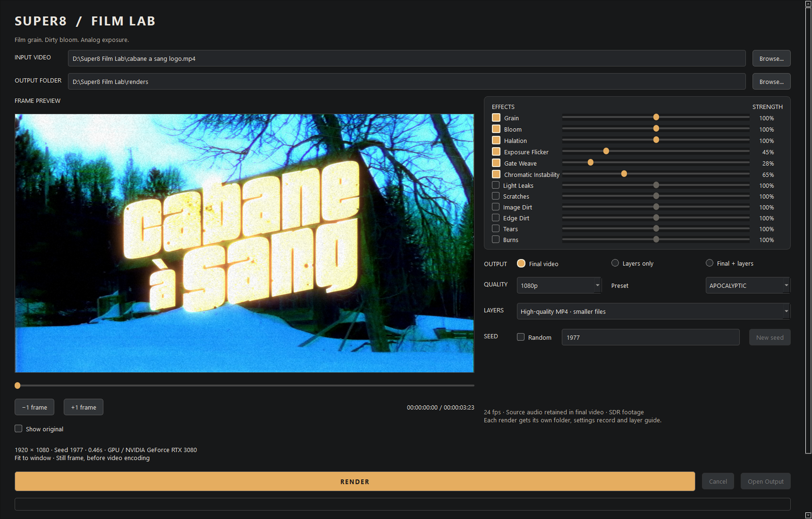
Task: Click the window scrollbar down arrow
Action: pyautogui.click(x=808, y=515)
